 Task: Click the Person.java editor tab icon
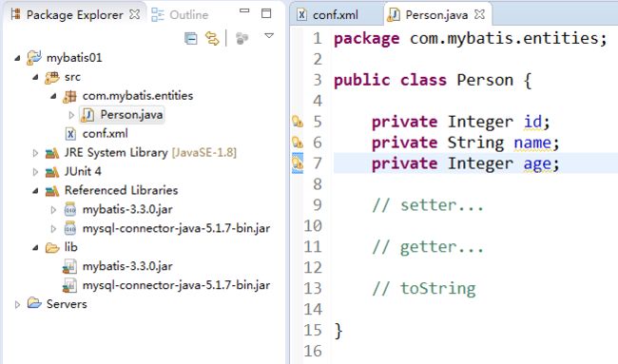394,15
